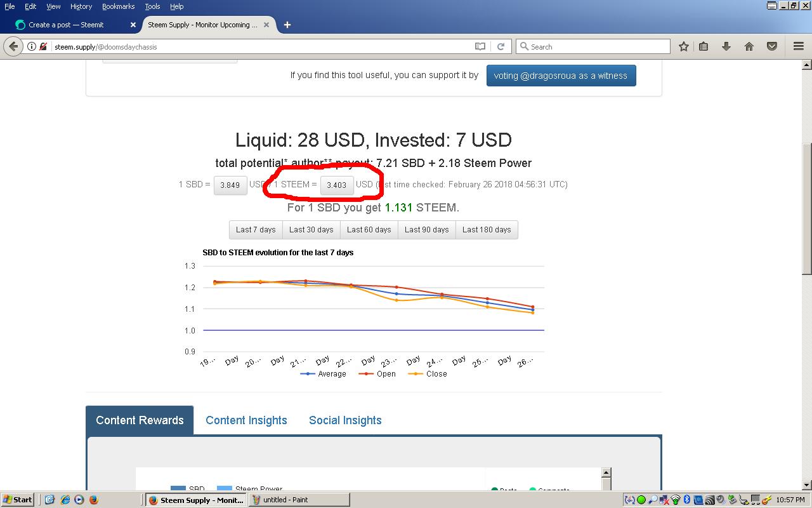Screen dimensions: 812x508
Task: Click the green 1.131 STEEM value
Action: pos(399,208)
